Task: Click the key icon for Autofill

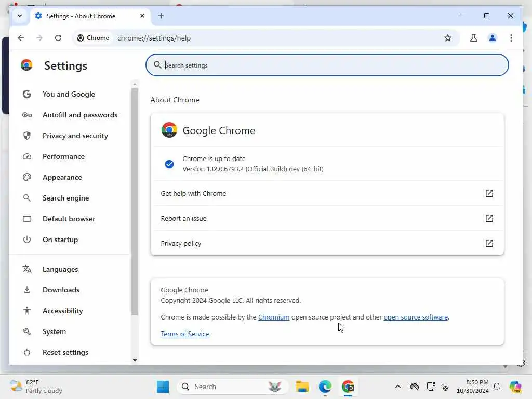Action: click(27, 115)
